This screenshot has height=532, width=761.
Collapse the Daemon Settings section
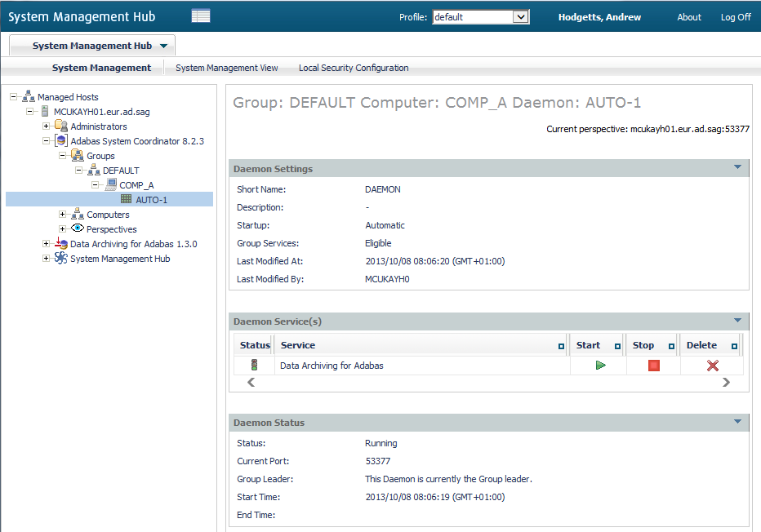pos(737,167)
